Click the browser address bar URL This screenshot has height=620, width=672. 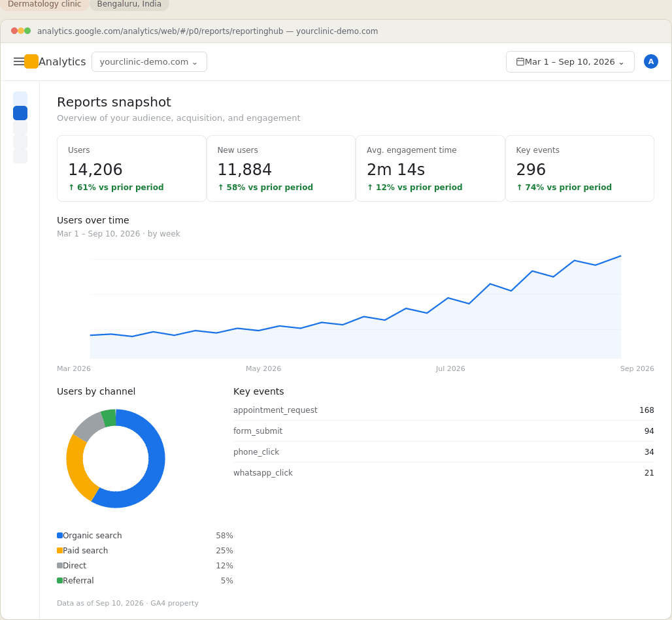click(207, 31)
